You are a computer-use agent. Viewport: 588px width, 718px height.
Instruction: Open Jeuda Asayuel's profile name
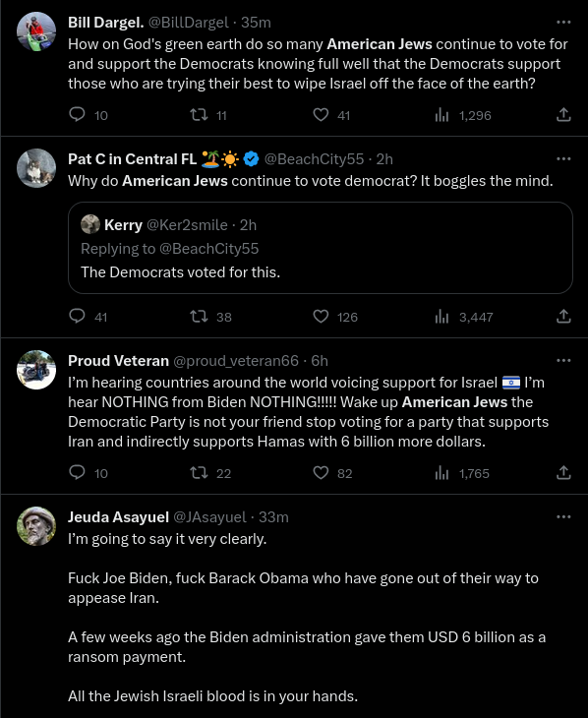118,517
